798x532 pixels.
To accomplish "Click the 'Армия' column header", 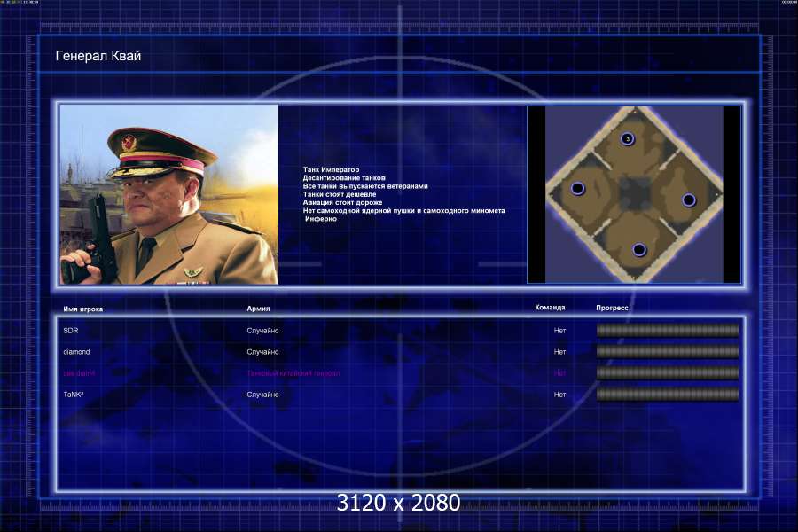I will coord(258,309).
